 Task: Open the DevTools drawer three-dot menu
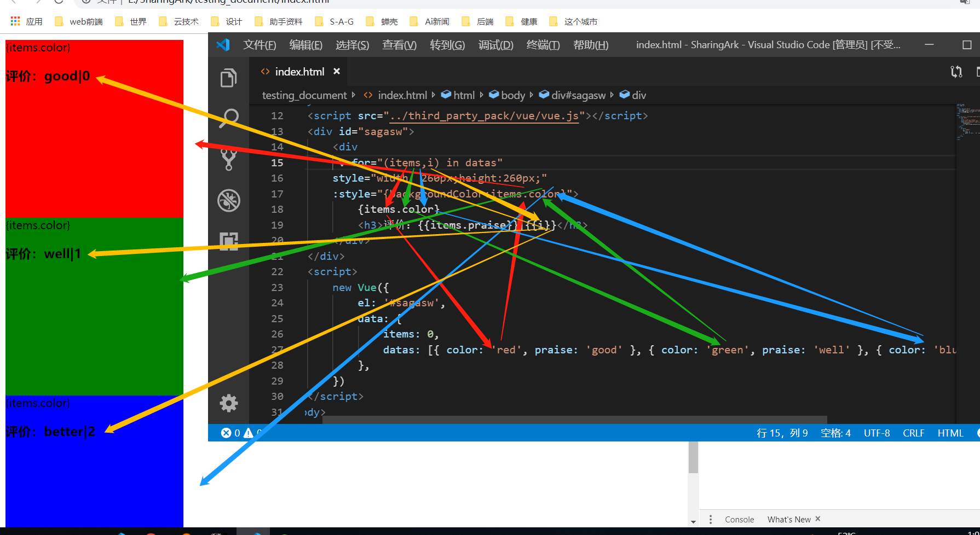point(711,519)
